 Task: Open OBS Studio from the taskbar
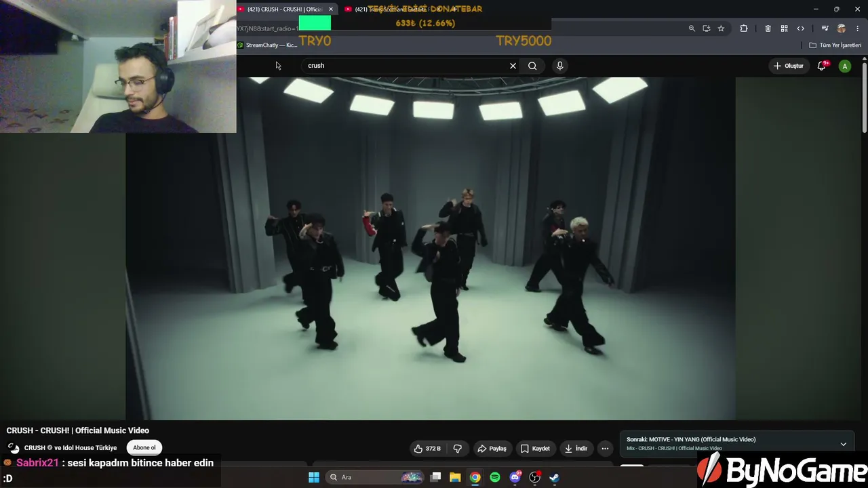click(x=534, y=477)
